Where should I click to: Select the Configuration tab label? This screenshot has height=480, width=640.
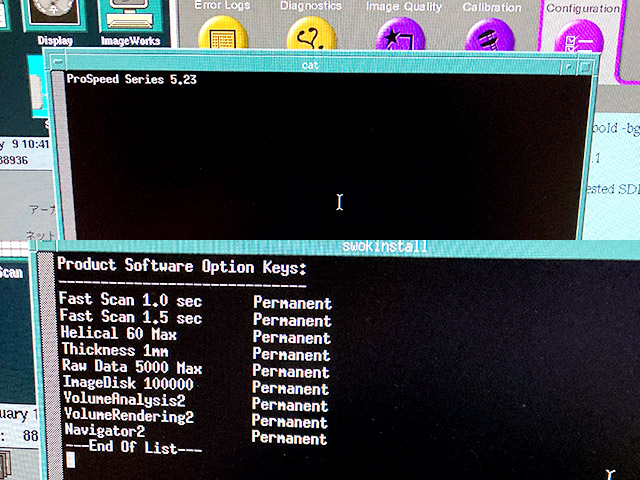[583, 8]
